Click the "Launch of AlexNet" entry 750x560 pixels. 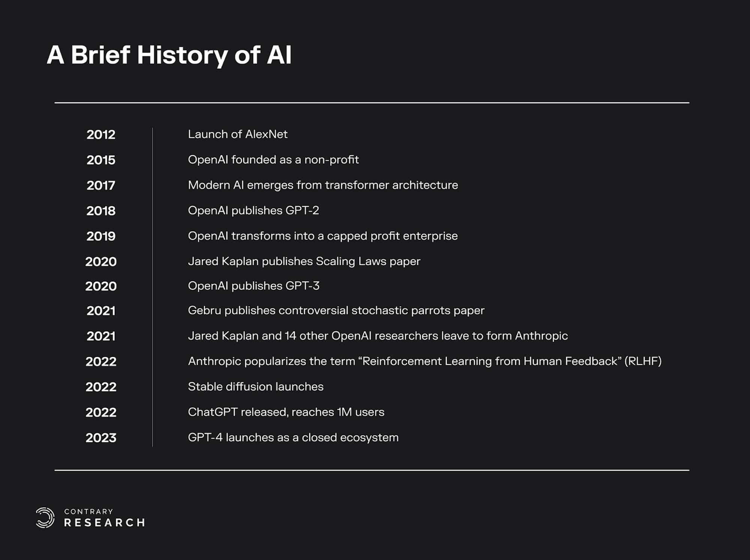pyautogui.click(x=237, y=134)
